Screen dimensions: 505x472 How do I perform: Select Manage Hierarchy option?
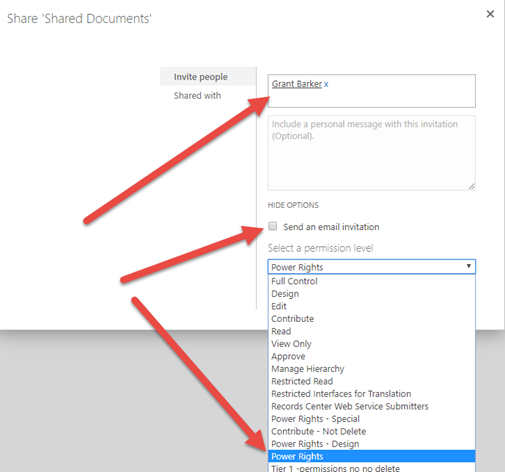[x=372, y=369]
